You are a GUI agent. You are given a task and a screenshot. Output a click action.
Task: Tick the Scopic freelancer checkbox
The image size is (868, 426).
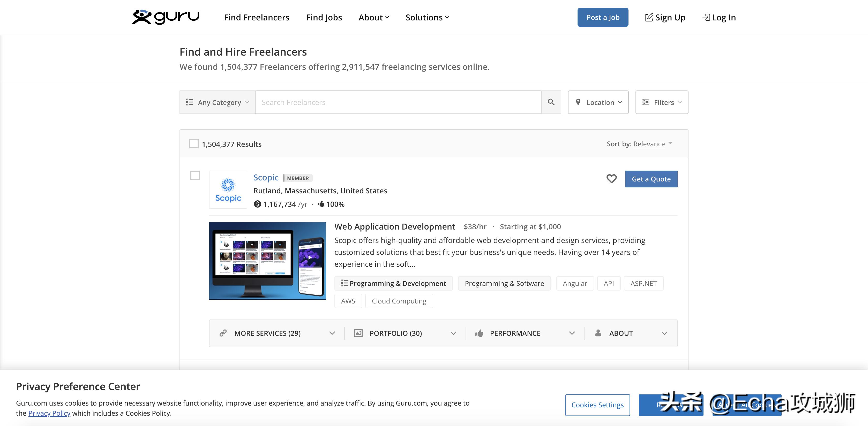[195, 175]
